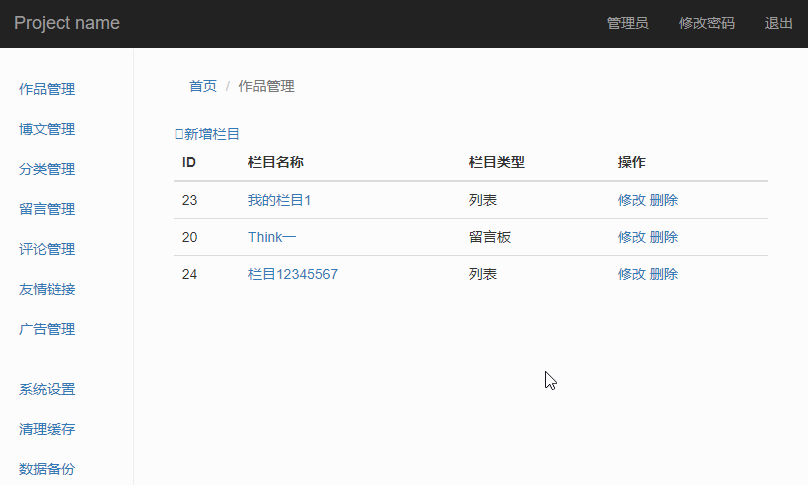Viewport: 808px width, 485px height.
Task: Click 清理缓存 in the sidebar
Action: 47,429
